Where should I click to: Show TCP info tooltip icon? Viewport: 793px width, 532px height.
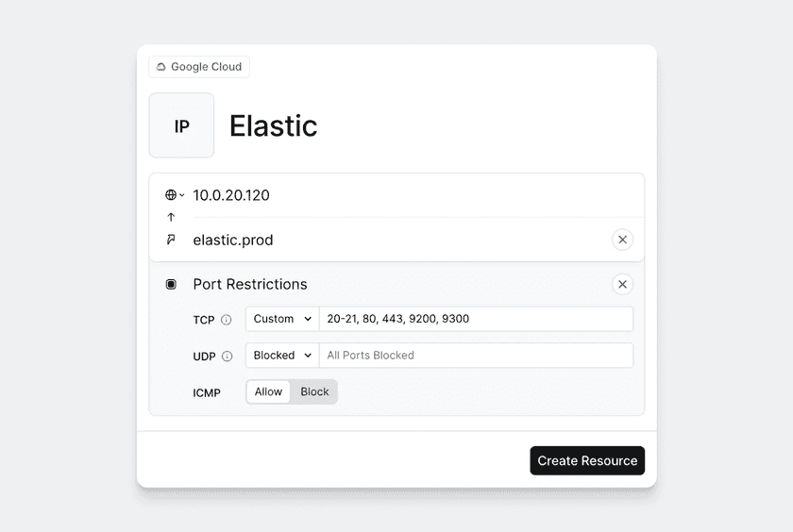click(x=227, y=320)
